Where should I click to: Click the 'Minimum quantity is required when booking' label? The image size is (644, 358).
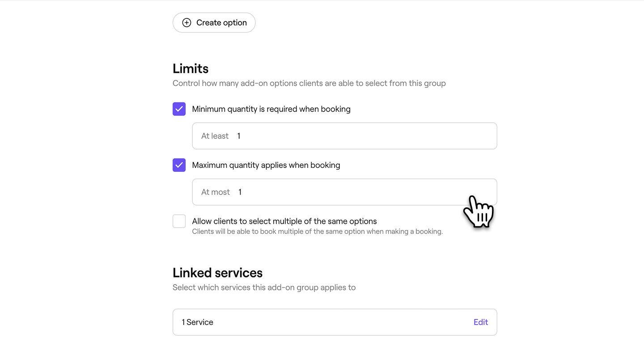click(x=271, y=109)
